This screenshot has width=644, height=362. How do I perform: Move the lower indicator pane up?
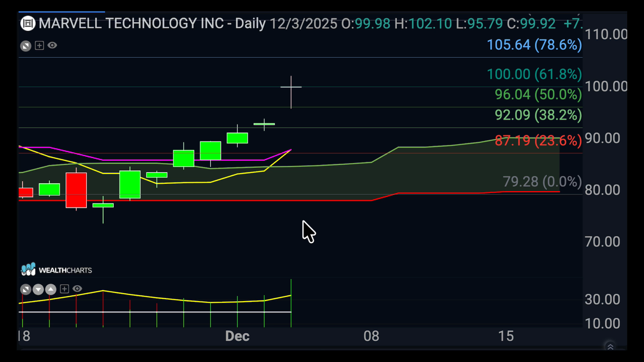pos(51,289)
